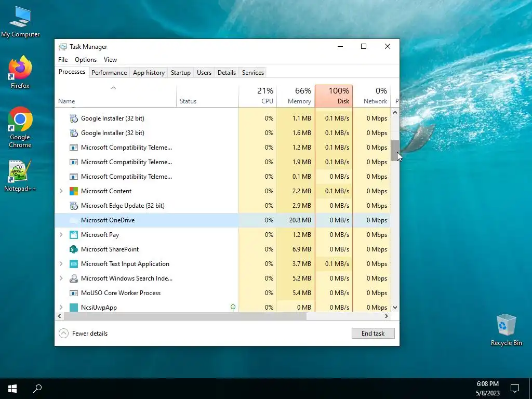Sort by the Status column header
Screen dimensions: 532x399
point(207,96)
